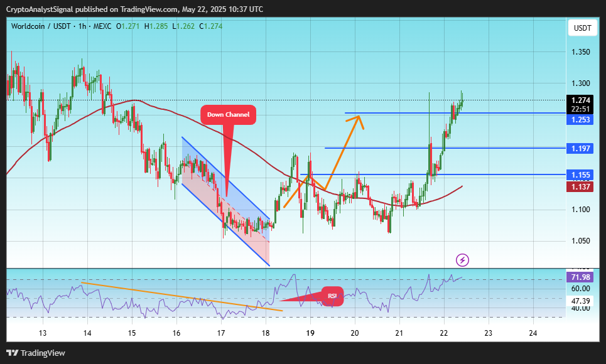Click the L1.262 low value

pos(183,26)
